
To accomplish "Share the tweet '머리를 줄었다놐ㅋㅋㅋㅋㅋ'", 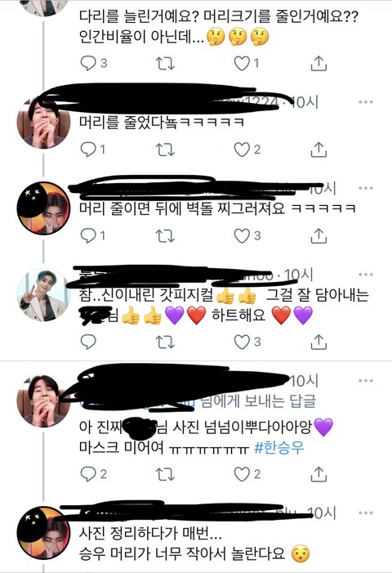I will click(x=318, y=150).
